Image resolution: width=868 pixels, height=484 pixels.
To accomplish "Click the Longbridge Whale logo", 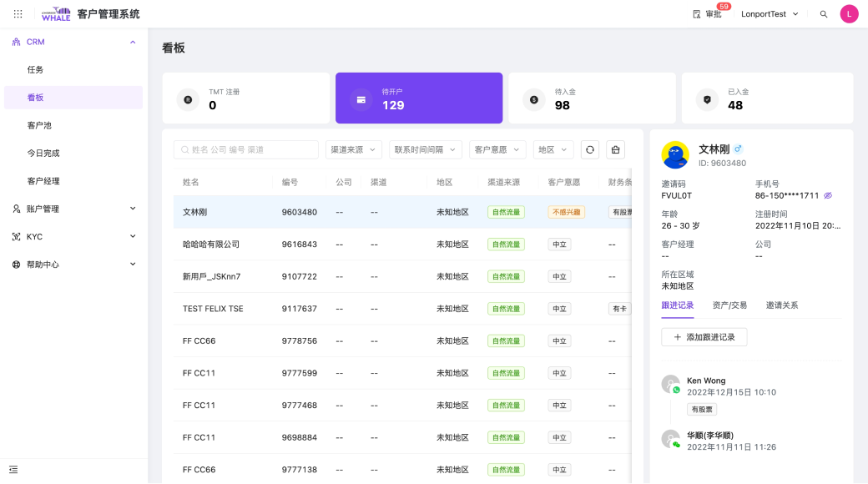I will (56, 14).
